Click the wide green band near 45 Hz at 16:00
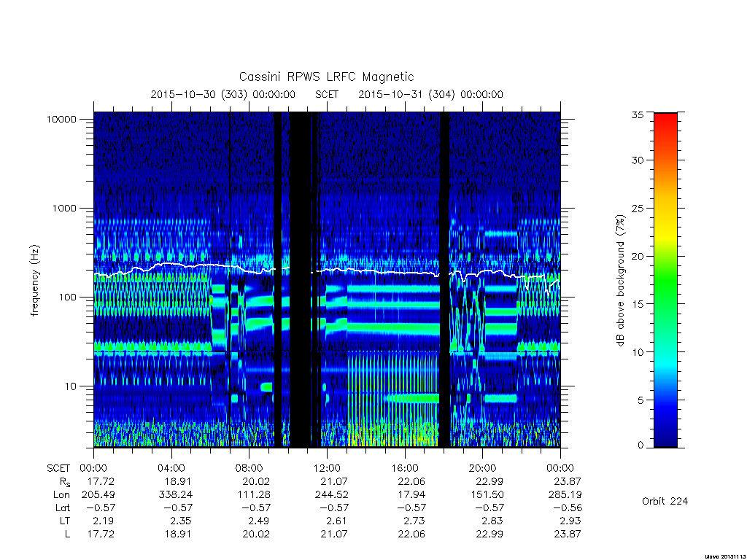 tap(393, 328)
